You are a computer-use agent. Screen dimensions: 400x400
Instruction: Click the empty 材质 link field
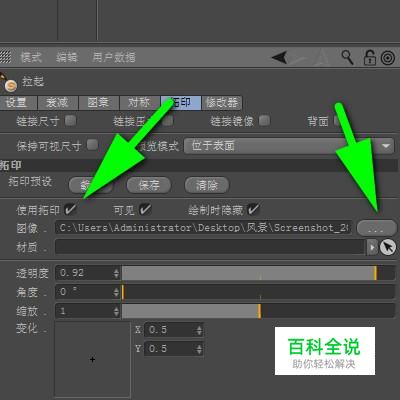pyautogui.click(x=211, y=247)
